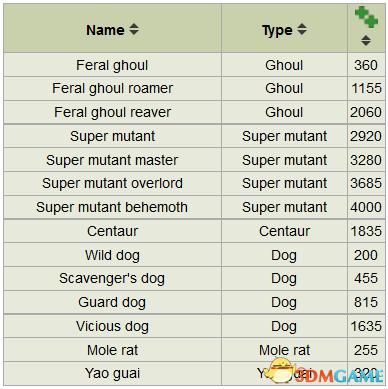
Task: Click the Name column header text
Action: [x=105, y=30]
